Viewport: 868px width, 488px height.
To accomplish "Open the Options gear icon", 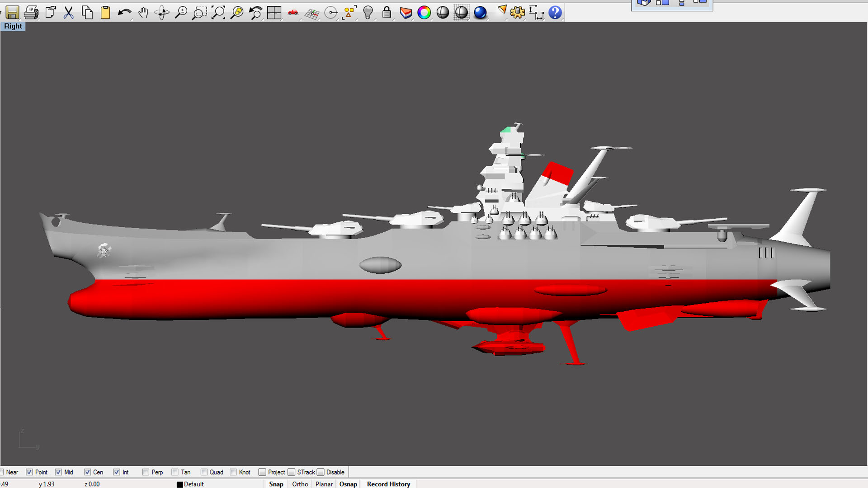I will pos(518,12).
